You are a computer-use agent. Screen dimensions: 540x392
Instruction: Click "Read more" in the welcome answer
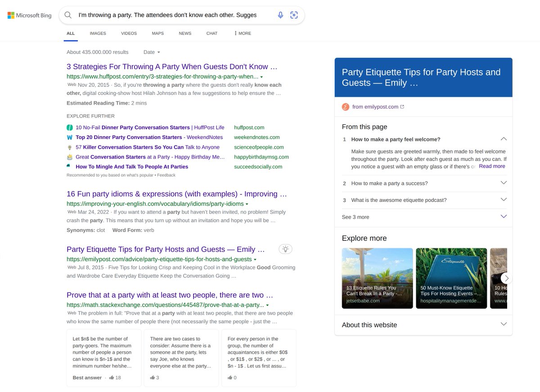coord(492,166)
